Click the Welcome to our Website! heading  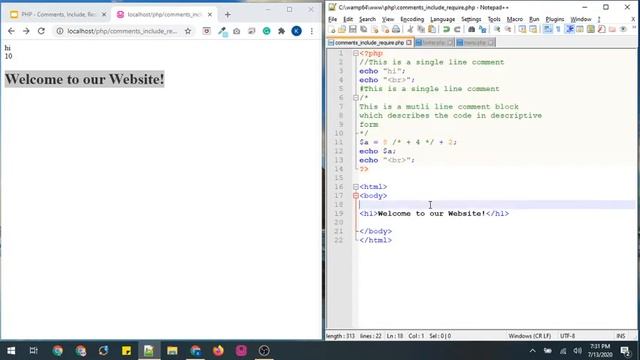click(x=84, y=79)
